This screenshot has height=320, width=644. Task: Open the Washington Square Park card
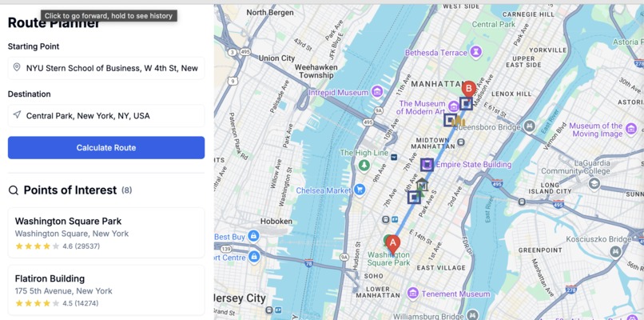point(106,233)
